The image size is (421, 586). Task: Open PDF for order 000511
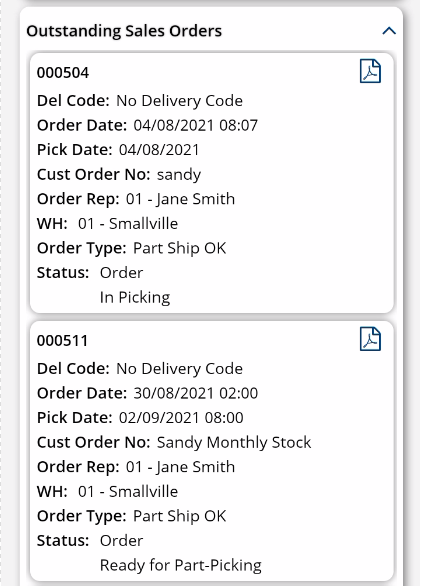click(370, 339)
